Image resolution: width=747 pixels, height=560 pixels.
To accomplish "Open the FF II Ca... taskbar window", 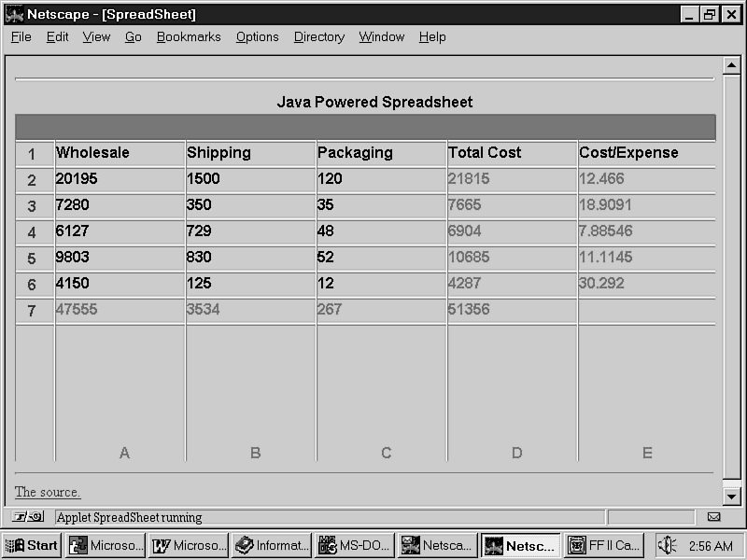I will (603, 545).
